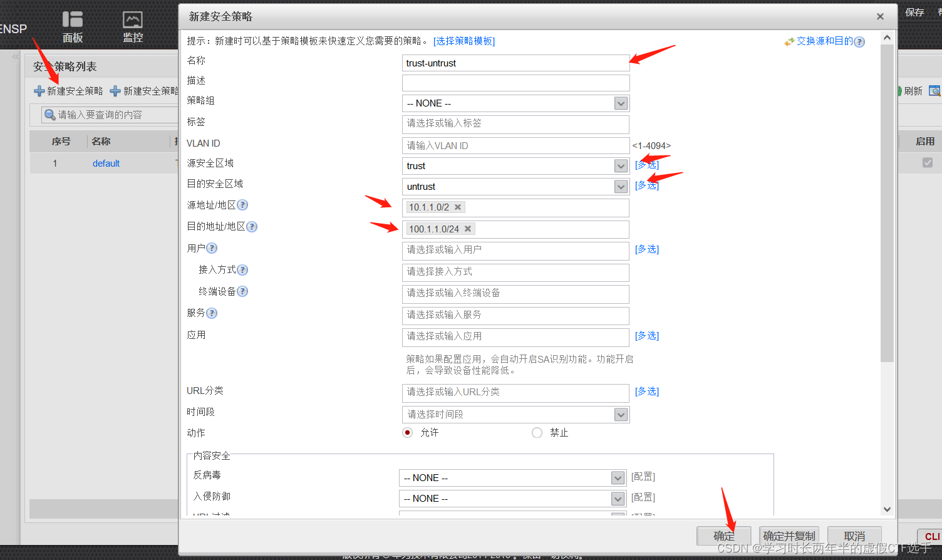The image size is (942, 560).
Task: Click the 用户 input field
Action: pos(515,251)
